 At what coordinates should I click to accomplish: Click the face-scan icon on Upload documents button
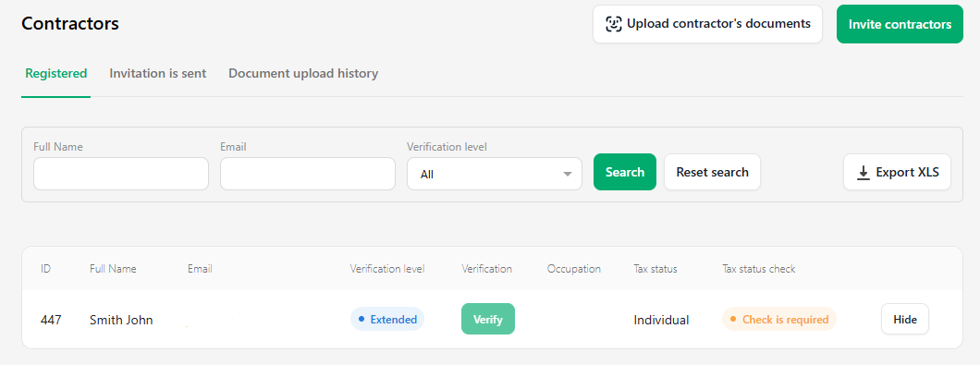614,24
